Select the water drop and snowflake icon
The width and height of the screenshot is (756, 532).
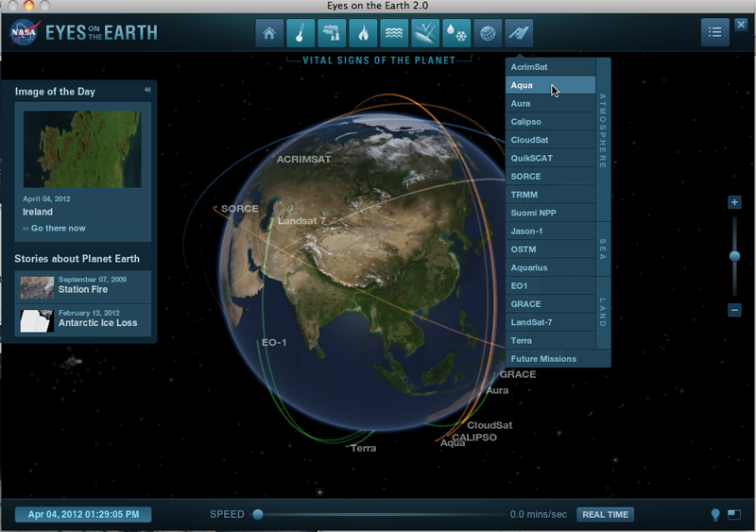(x=456, y=33)
